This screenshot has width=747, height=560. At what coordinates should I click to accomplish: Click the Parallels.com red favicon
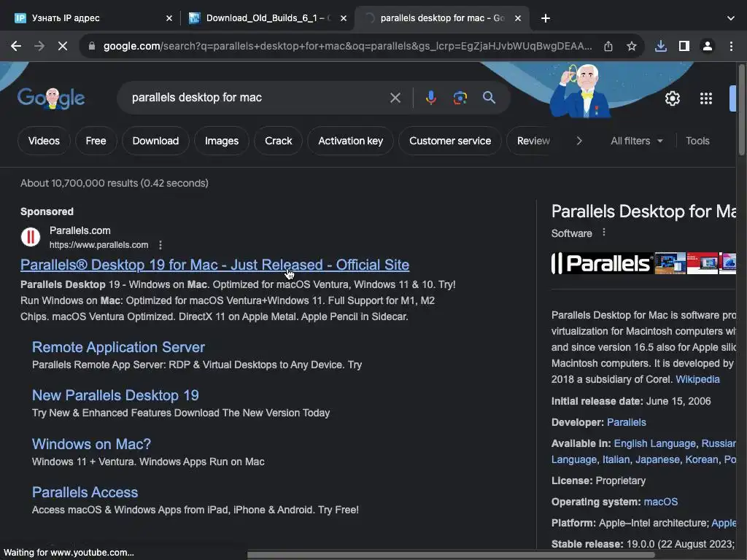click(x=31, y=237)
